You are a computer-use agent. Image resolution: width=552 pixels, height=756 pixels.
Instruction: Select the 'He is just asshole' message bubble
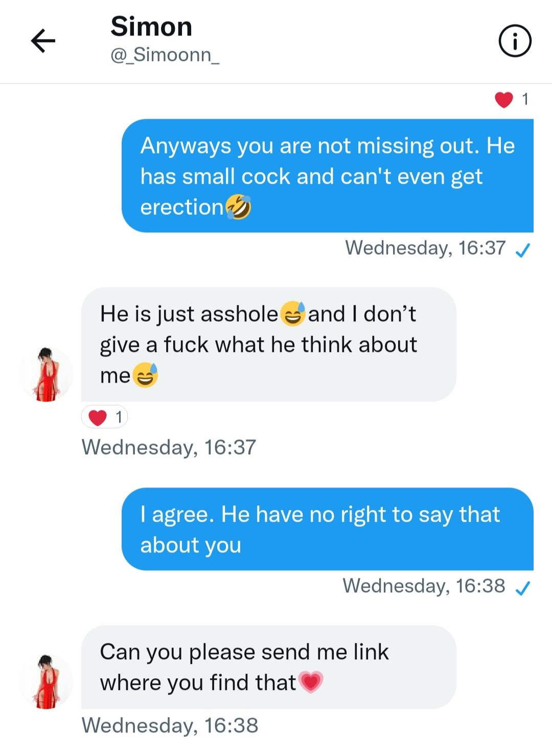[268, 344]
